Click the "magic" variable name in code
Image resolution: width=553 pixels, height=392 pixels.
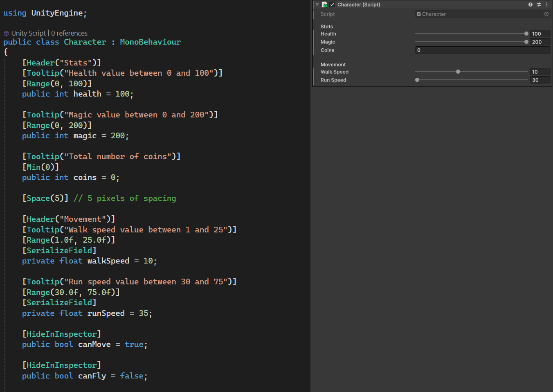coord(85,135)
